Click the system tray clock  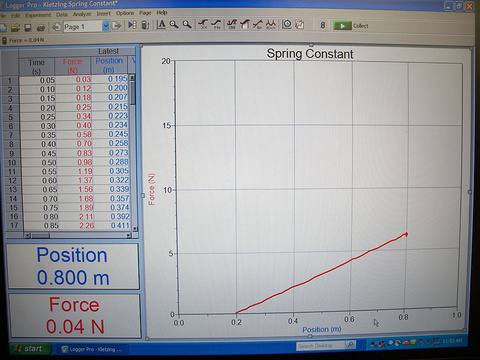(452, 341)
